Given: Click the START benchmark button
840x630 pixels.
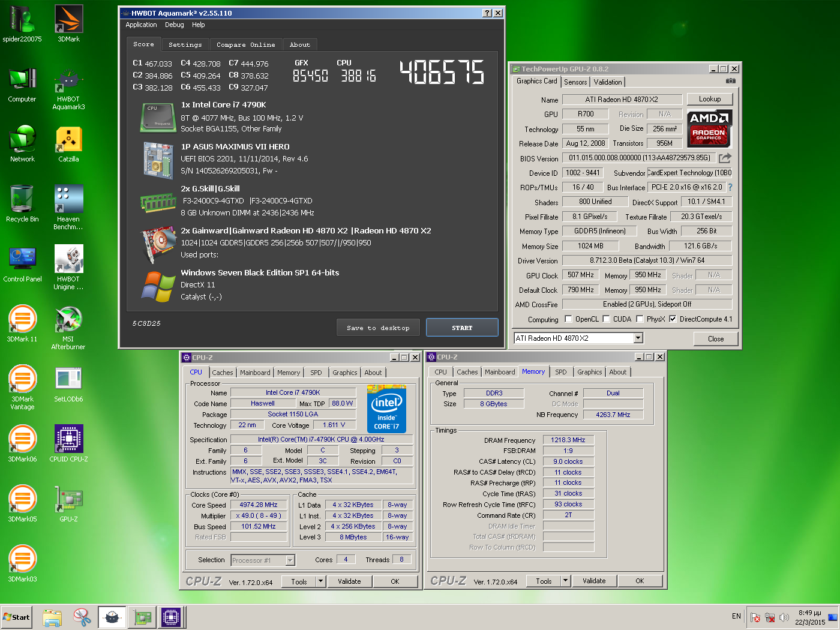Looking at the screenshot, I should click(462, 328).
